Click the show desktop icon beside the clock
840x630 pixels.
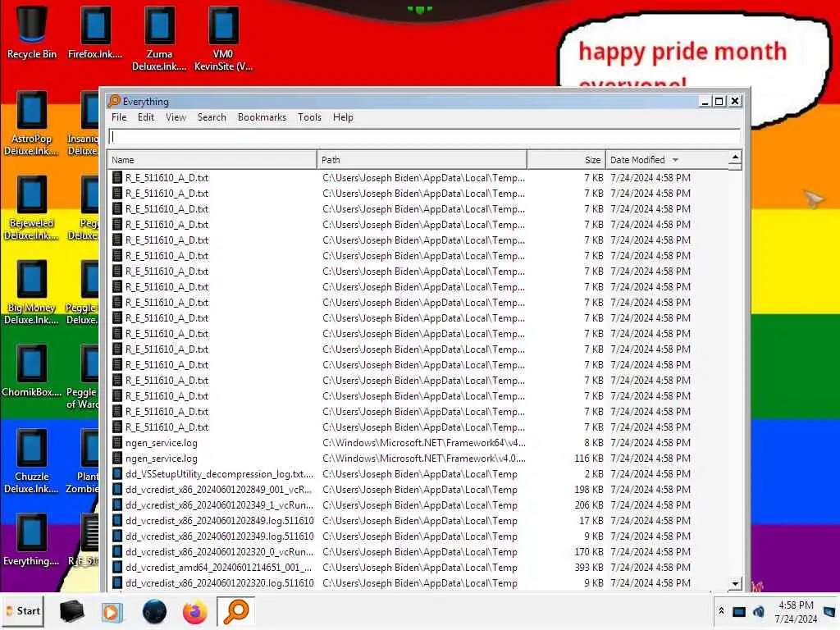coord(829,611)
